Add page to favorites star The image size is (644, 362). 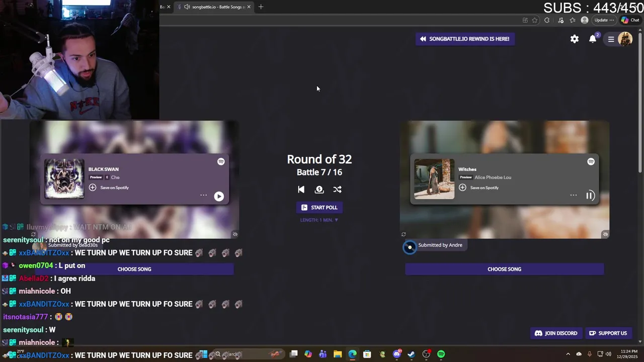tap(535, 20)
